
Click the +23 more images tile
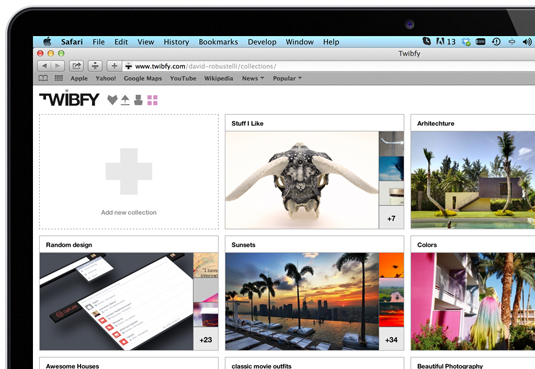206,340
